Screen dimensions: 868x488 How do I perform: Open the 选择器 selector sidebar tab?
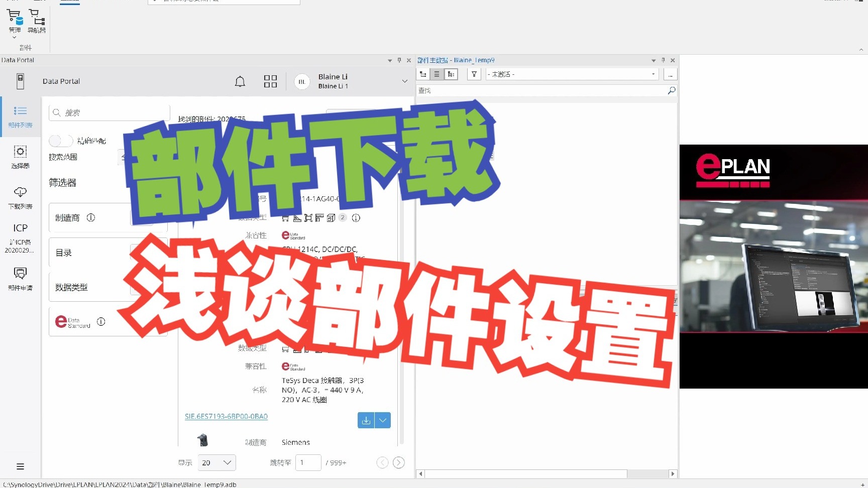pos(20,157)
